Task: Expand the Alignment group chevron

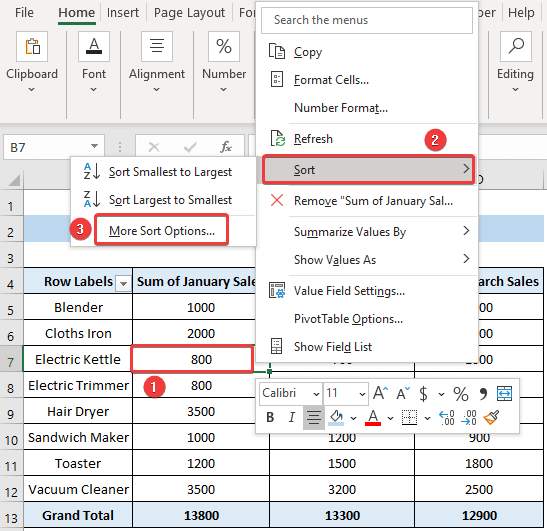Action: [156, 90]
